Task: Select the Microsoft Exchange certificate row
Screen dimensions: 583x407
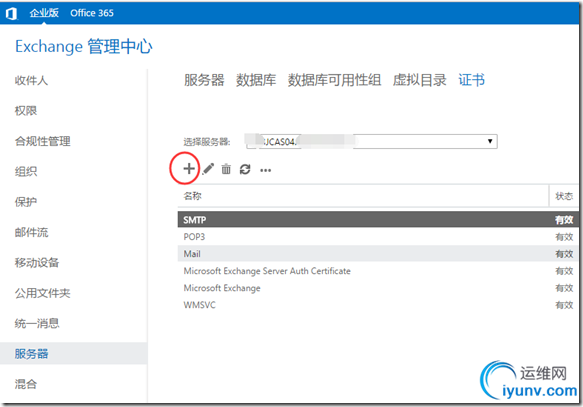Action: 378,288
